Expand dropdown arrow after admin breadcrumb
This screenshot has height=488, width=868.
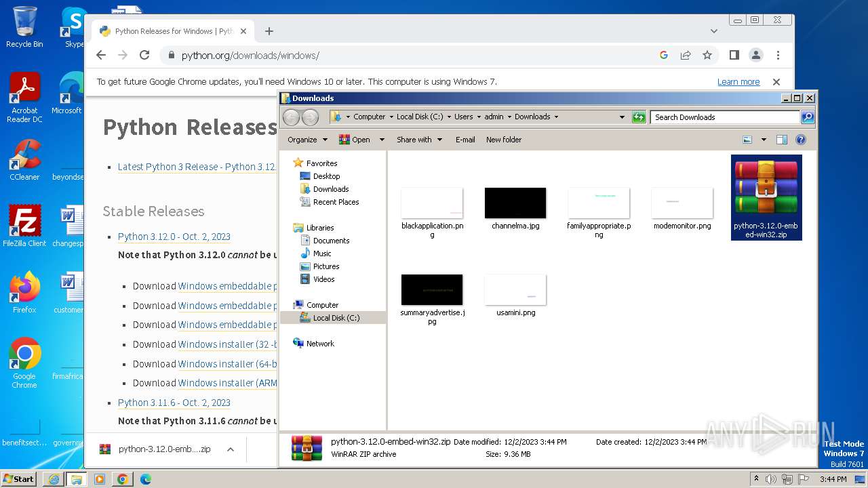tap(509, 117)
